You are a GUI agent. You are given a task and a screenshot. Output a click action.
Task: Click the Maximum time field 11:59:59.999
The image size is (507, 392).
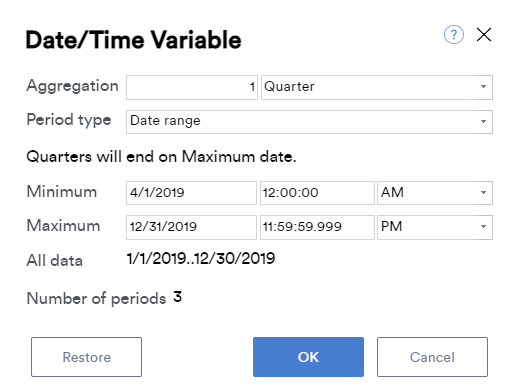click(x=317, y=227)
